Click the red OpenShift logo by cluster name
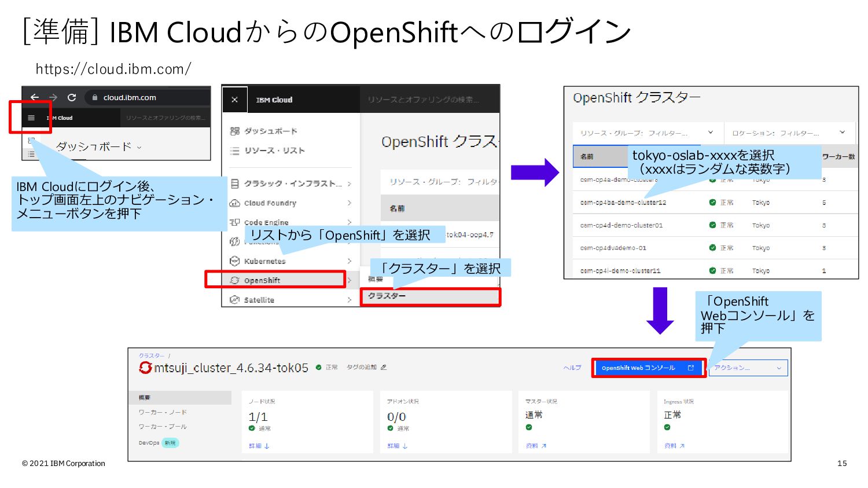 [145, 368]
